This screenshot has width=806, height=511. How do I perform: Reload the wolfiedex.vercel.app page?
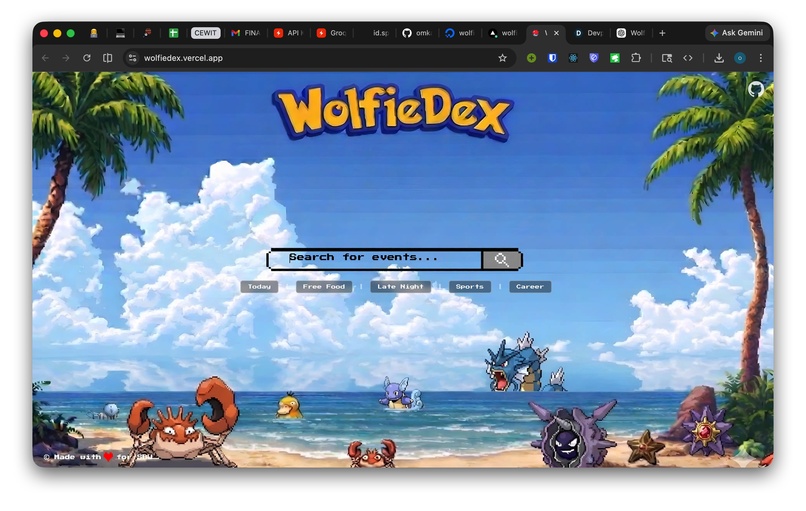tap(87, 58)
